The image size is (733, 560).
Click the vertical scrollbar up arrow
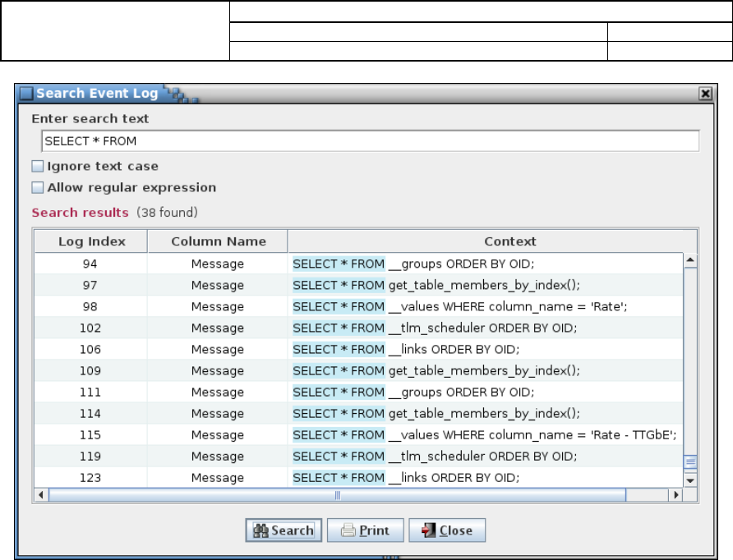tap(690, 260)
